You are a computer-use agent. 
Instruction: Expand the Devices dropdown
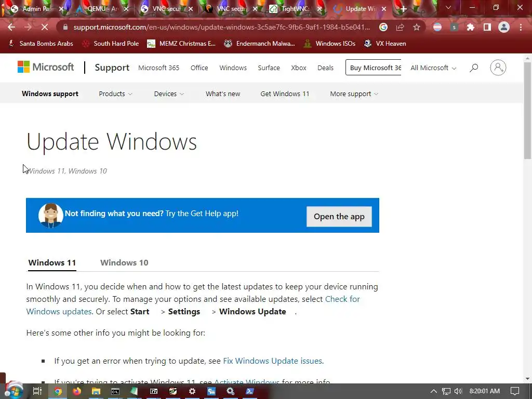point(169,94)
